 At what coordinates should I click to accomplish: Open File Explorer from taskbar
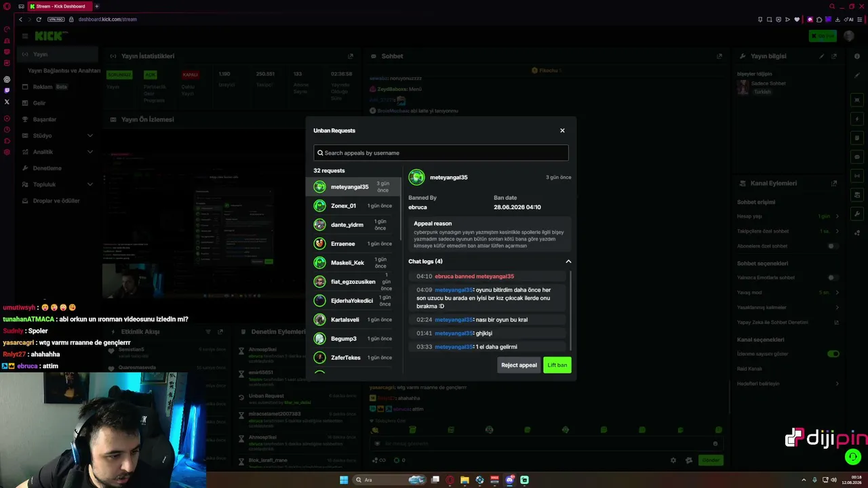point(465,480)
